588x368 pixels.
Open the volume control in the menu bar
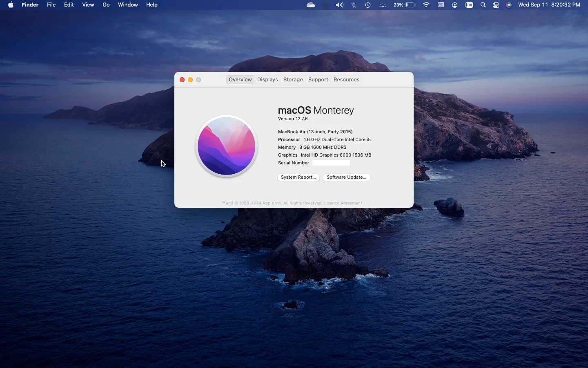point(340,5)
